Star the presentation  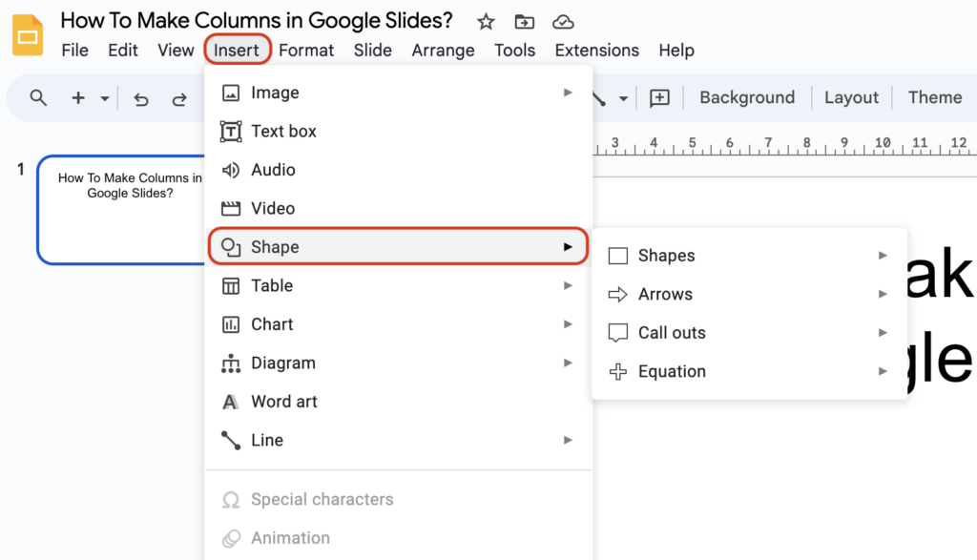click(x=485, y=21)
